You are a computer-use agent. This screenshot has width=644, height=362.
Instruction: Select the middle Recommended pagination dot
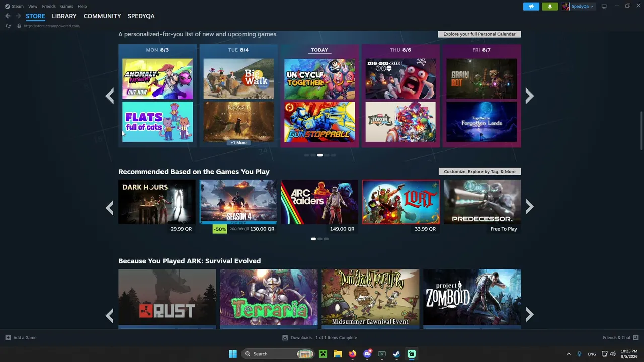pyautogui.click(x=319, y=239)
